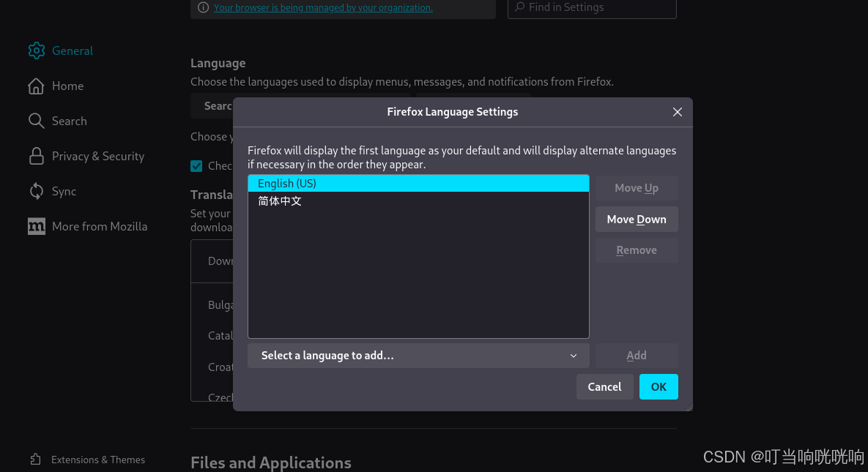Screen dimensions: 868x472
Task: Click the Move Down button
Action: (637, 219)
